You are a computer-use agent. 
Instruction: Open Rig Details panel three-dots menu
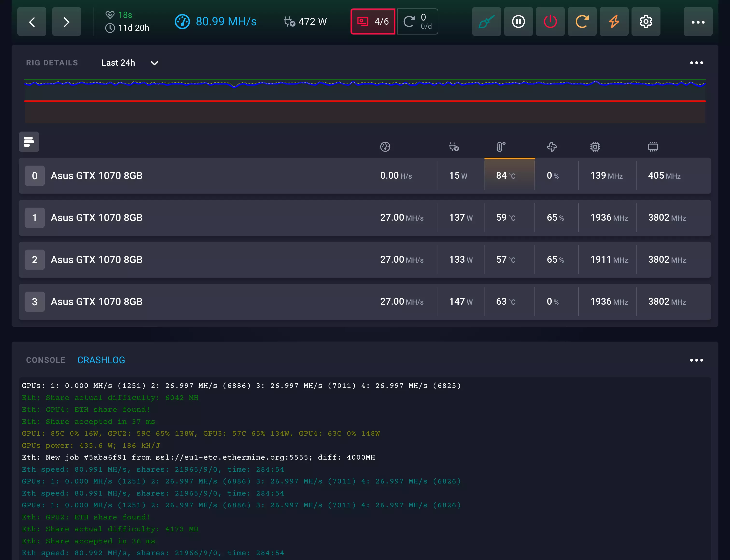point(696,63)
